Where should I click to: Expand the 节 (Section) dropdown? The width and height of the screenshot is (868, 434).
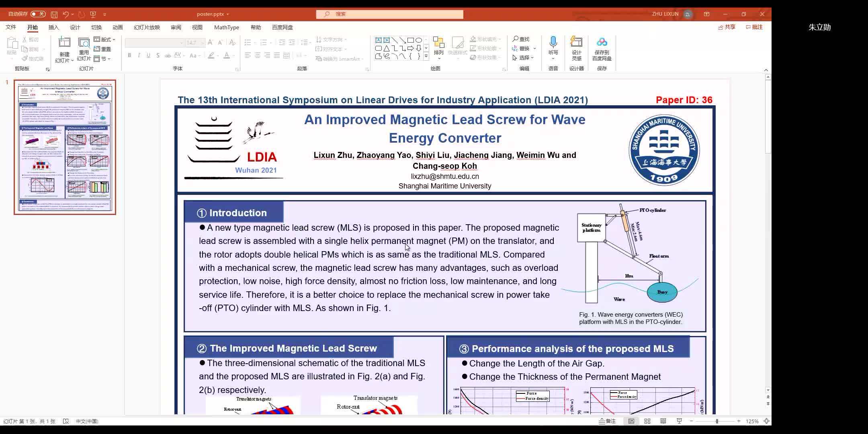click(x=102, y=59)
